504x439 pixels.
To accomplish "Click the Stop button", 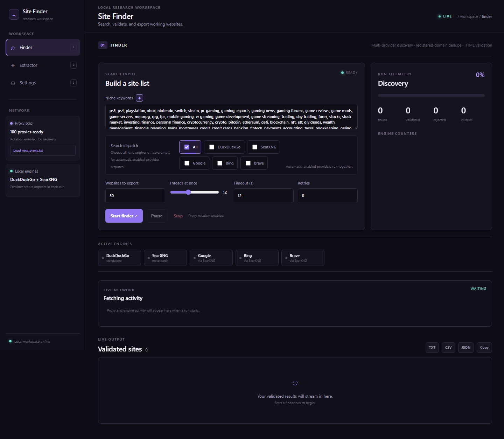I will coord(178,216).
